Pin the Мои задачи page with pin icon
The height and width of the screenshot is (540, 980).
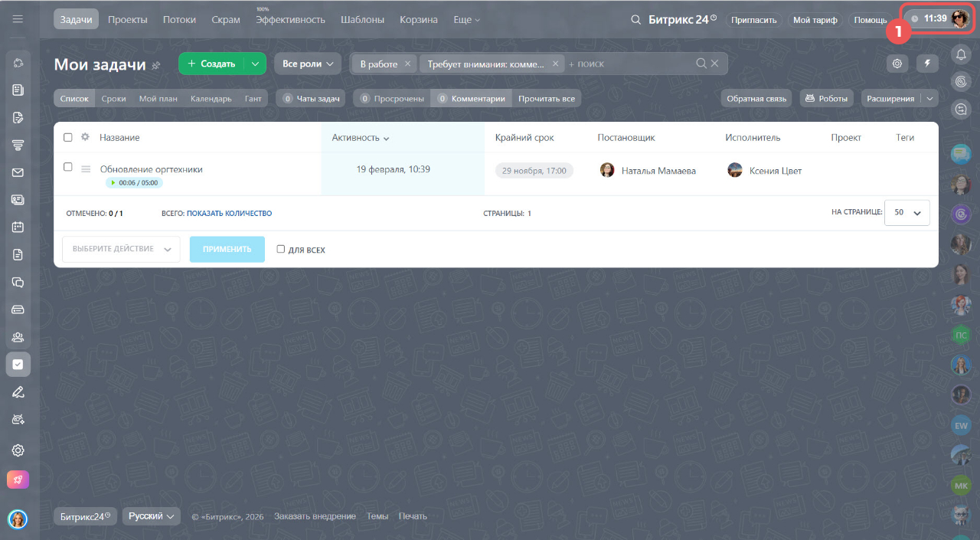pos(156,65)
